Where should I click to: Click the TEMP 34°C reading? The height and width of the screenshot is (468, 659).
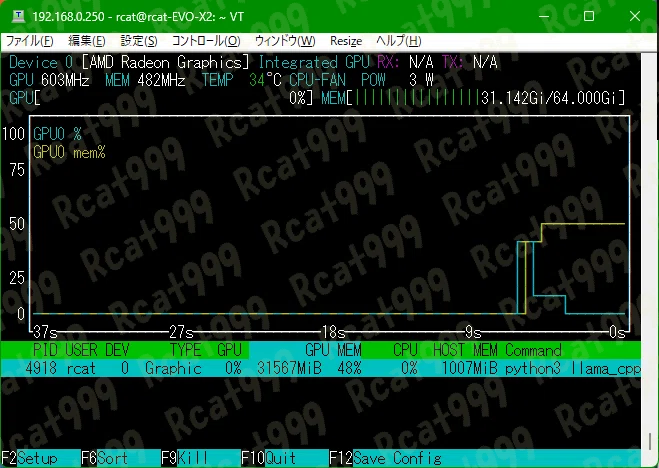tap(242, 80)
